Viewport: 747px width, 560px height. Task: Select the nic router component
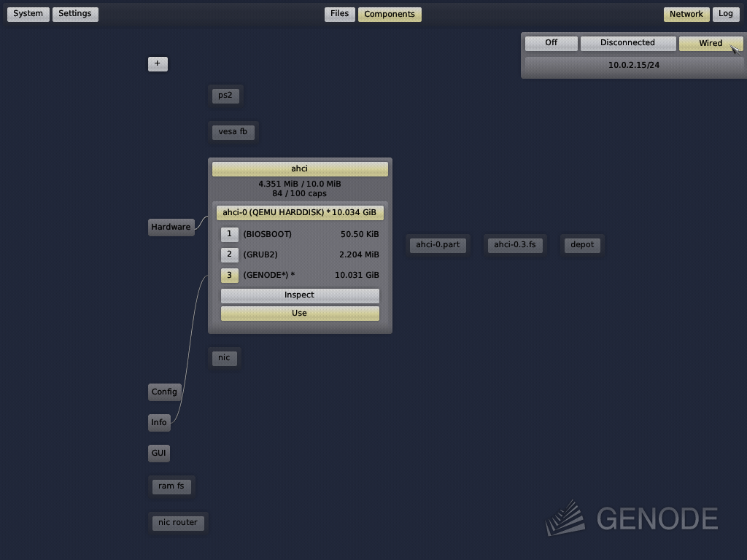click(177, 522)
